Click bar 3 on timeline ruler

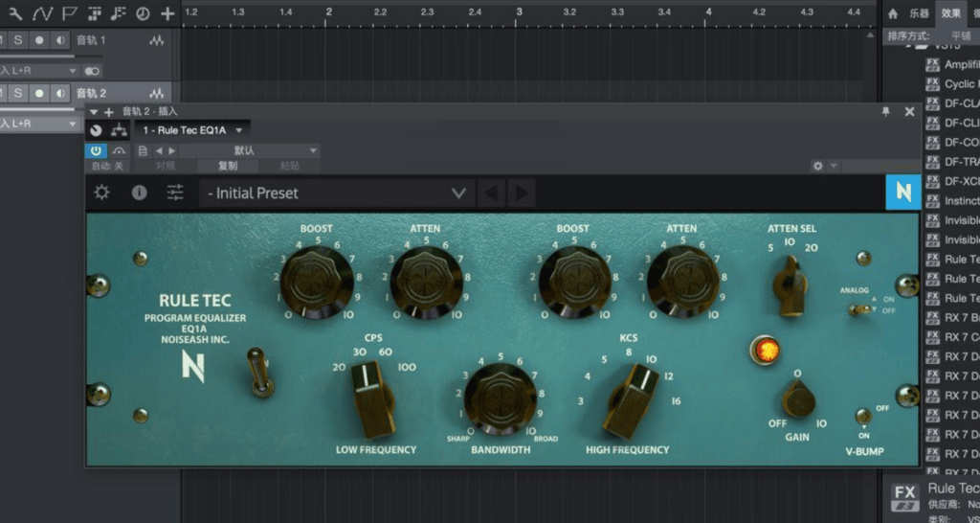pyautogui.click(x=519, y=11)
